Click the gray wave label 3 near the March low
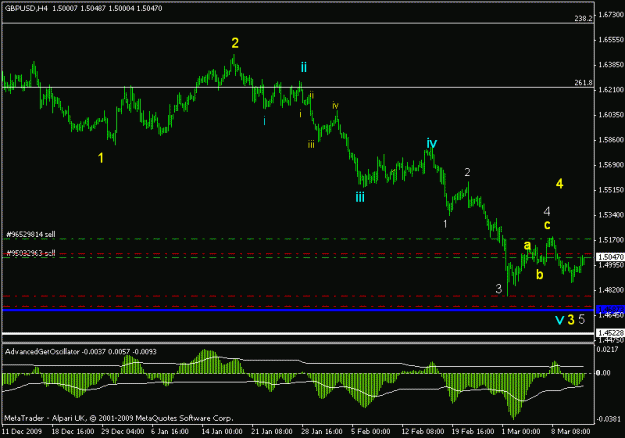625x438 pixels. 498,289
